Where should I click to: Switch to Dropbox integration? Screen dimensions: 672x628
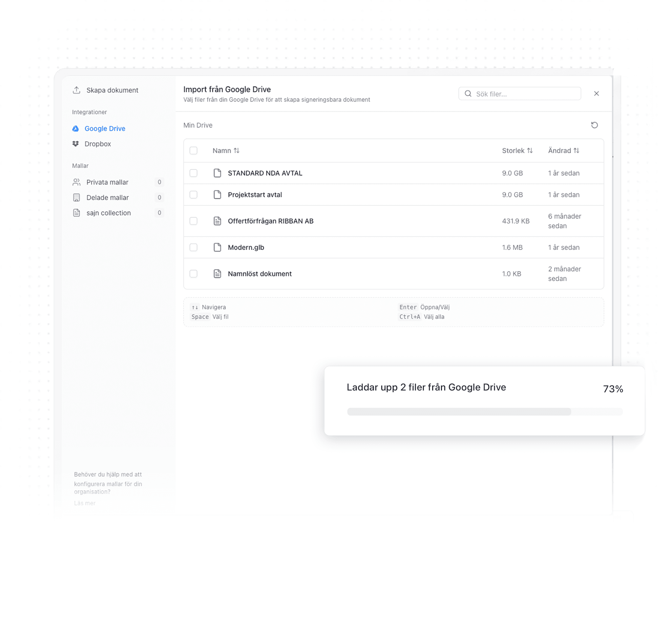click(x=97, y=144)
